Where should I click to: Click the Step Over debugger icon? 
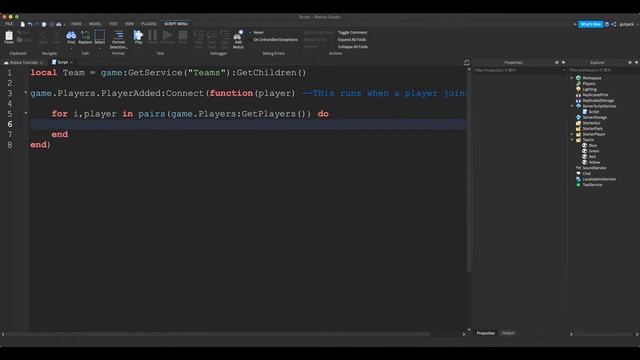[x=211, y=36]
